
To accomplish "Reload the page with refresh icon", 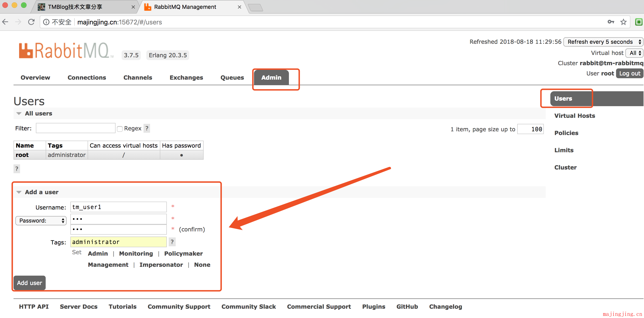I will point(31,22).
